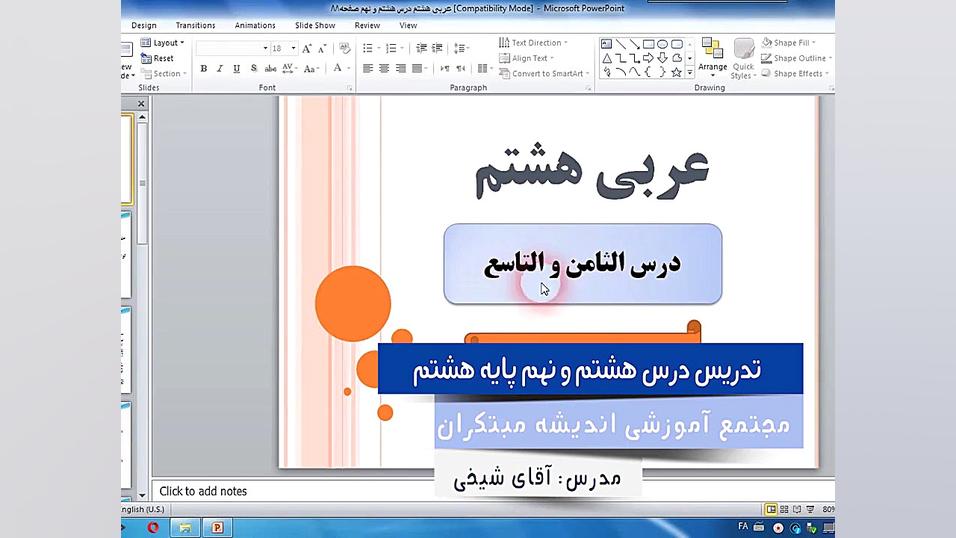Click Increase Font Size icon
Viewport: 956px width, 538px height.
[307, 48]
